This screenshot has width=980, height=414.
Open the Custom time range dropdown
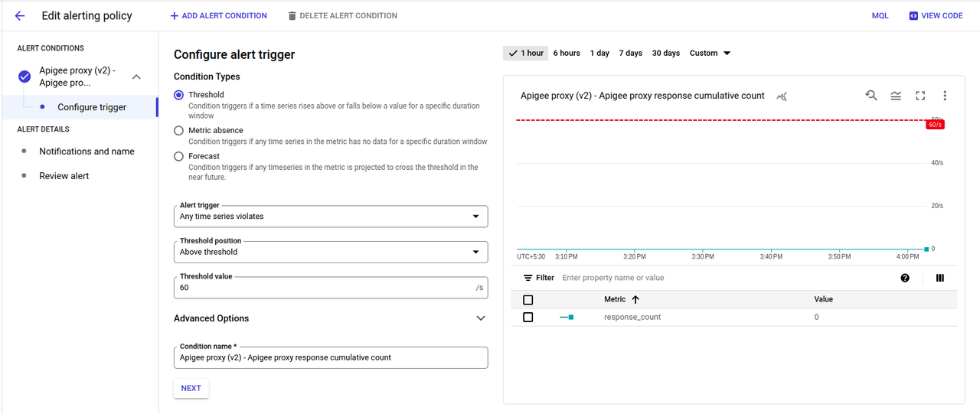710,53
